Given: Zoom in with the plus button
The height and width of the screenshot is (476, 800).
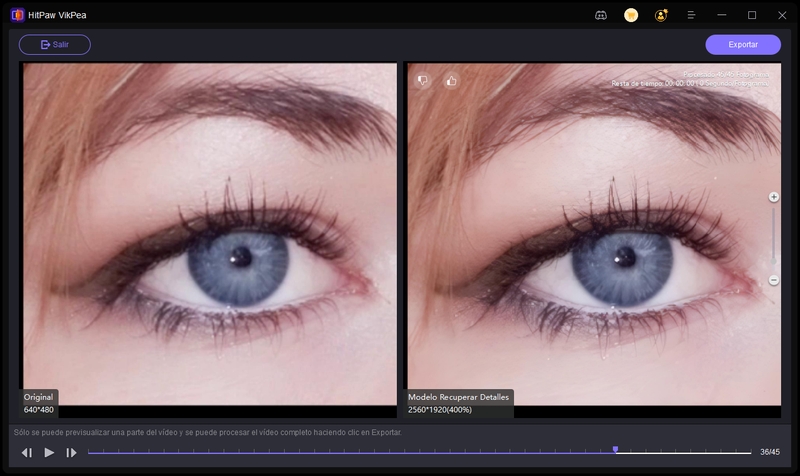Looking at the screenshot, I should (x=773, y=197).
